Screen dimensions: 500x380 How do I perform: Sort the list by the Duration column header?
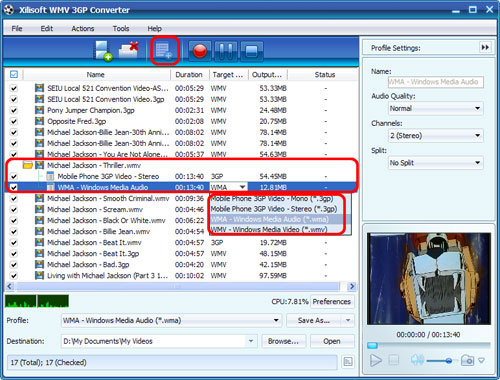[189, 75]
